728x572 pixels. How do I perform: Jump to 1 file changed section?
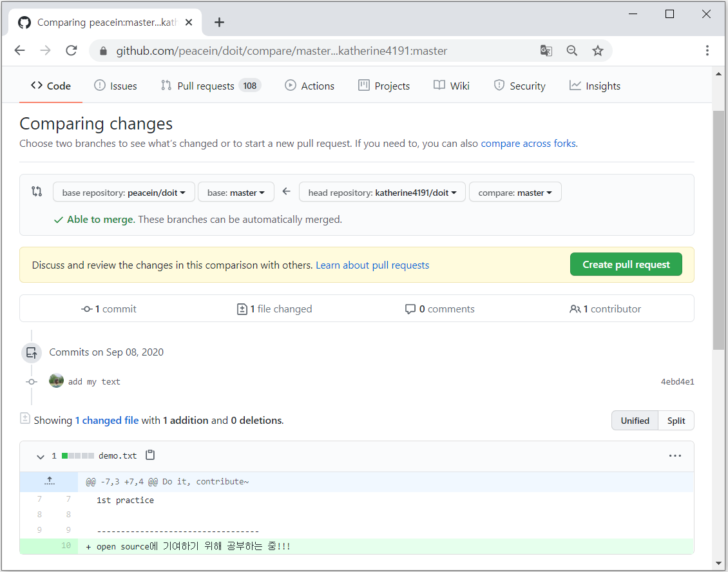coord(274,309)
